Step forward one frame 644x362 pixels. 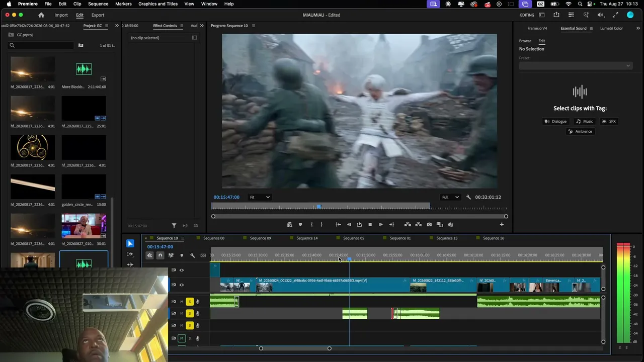tap(380, 225)
